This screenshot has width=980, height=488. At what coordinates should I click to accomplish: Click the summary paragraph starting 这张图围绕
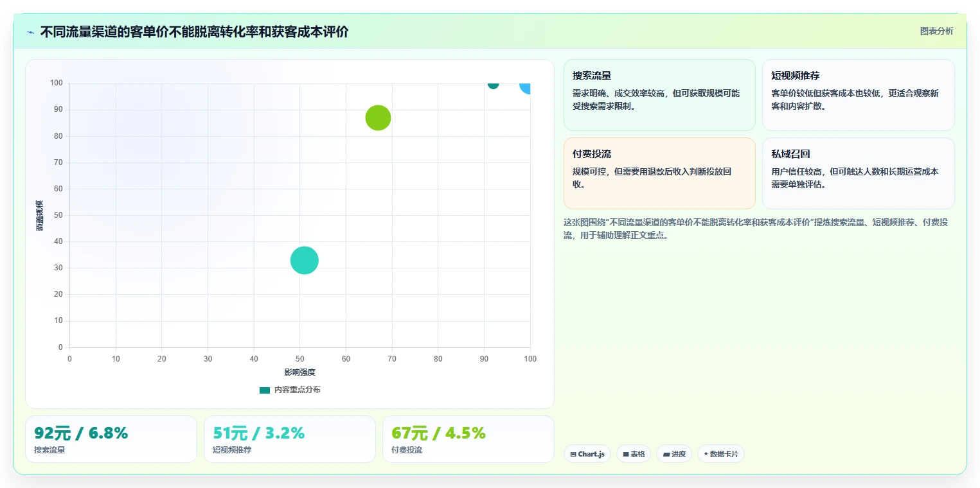[756, 229]
